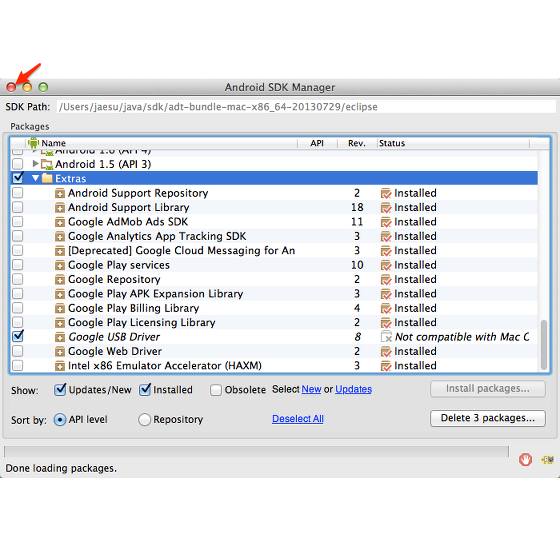Screen dimensions: 560x542
Task: Collapse the Extras tree group
Action: coord(35,178)
